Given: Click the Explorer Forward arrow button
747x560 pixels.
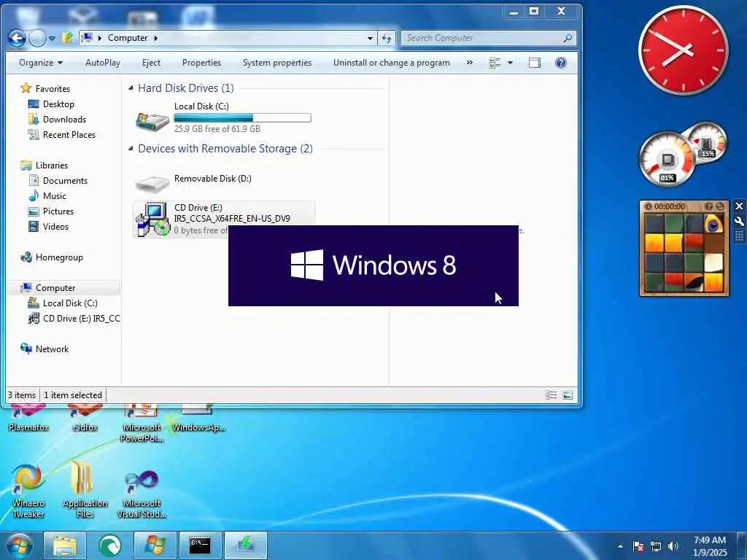Looking at the screenshot, I should click(x=37, y=38).
